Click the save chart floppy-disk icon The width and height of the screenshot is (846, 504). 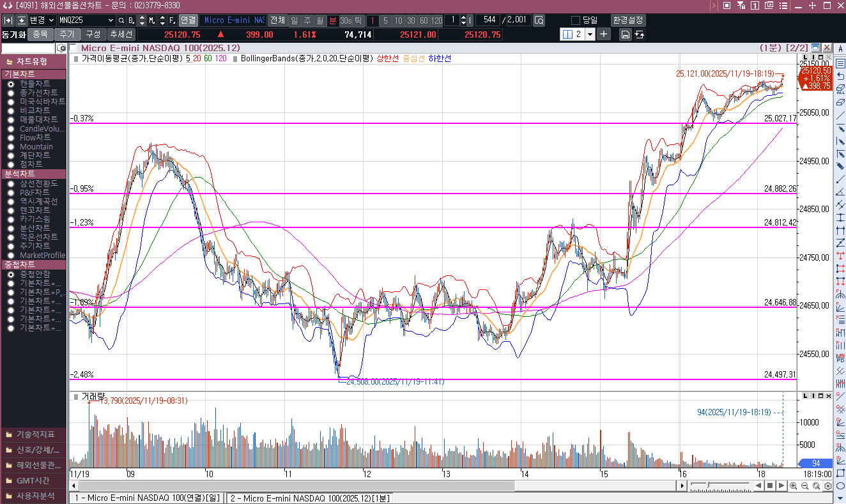[625, 34]
